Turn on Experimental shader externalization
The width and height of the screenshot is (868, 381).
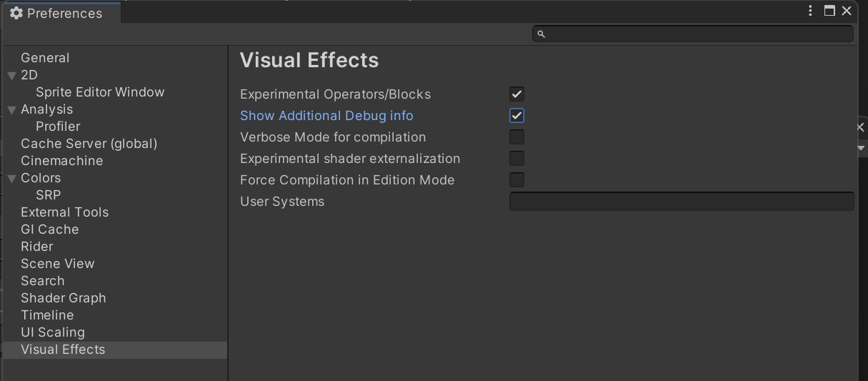click(517, 159)
